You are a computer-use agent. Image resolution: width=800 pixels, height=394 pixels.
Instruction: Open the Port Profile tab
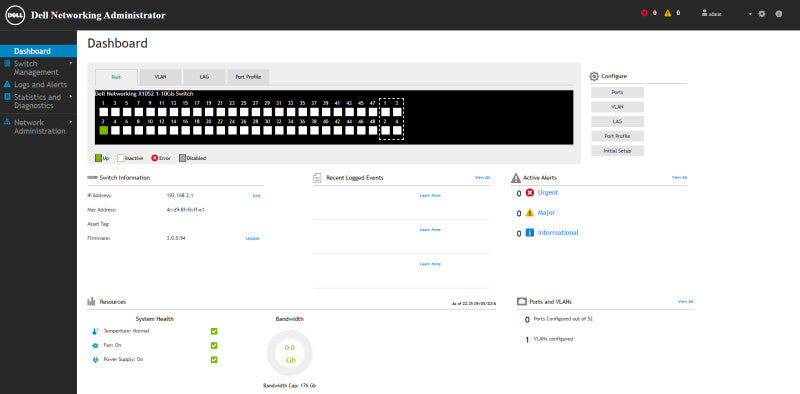tap(248, 77)
